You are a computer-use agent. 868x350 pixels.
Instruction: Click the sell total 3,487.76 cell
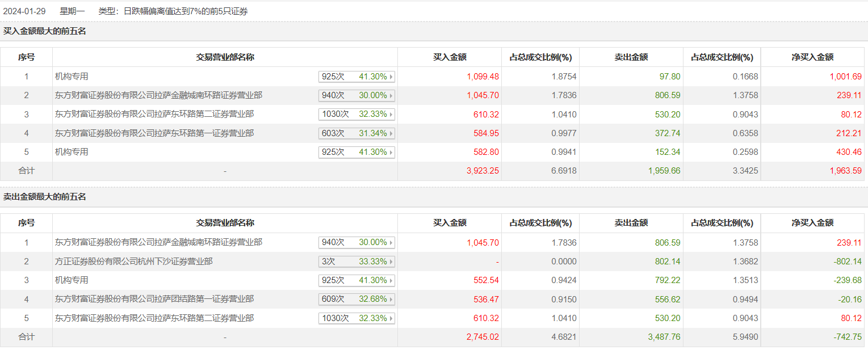[x=664, y=337]
